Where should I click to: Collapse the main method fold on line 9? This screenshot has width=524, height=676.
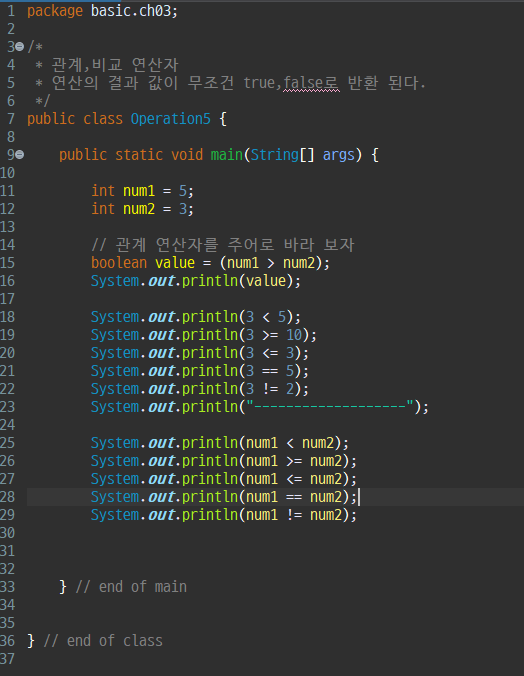click(20, 155)
